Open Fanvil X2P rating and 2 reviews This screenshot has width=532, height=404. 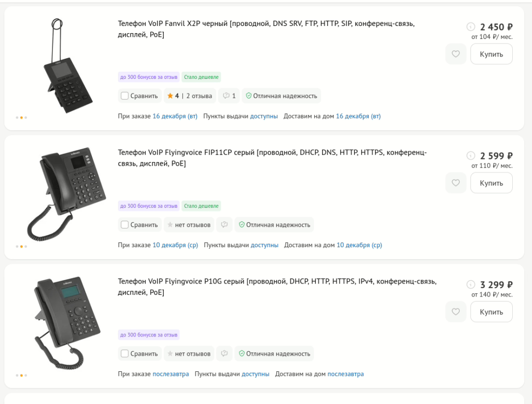[x=190, y=96]
